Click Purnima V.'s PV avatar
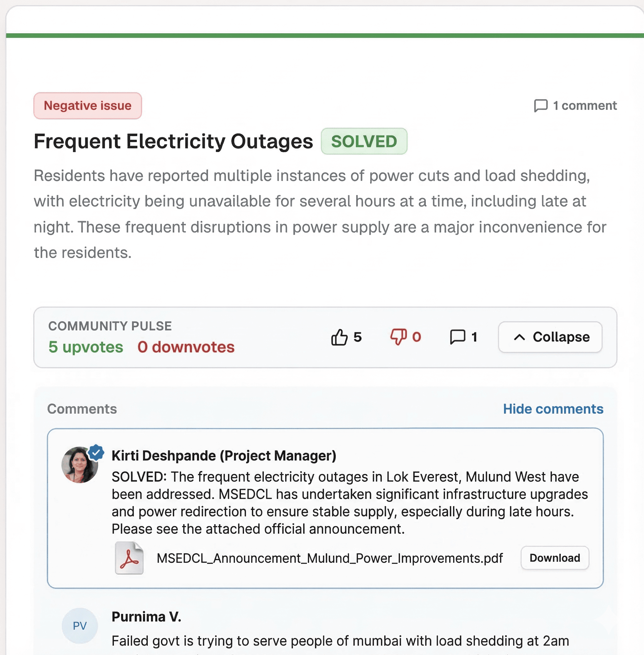Screen dimensions: 644x655 (80, 625)
